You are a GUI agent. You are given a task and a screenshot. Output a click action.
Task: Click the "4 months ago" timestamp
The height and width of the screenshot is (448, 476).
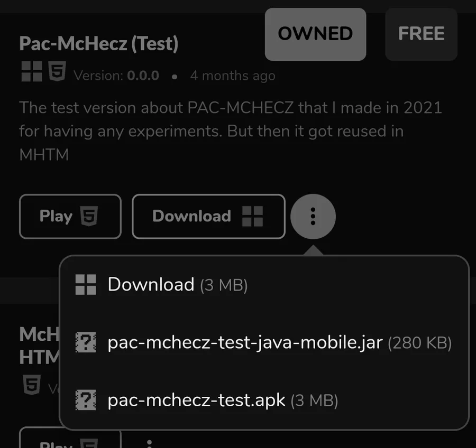[233, 76]
